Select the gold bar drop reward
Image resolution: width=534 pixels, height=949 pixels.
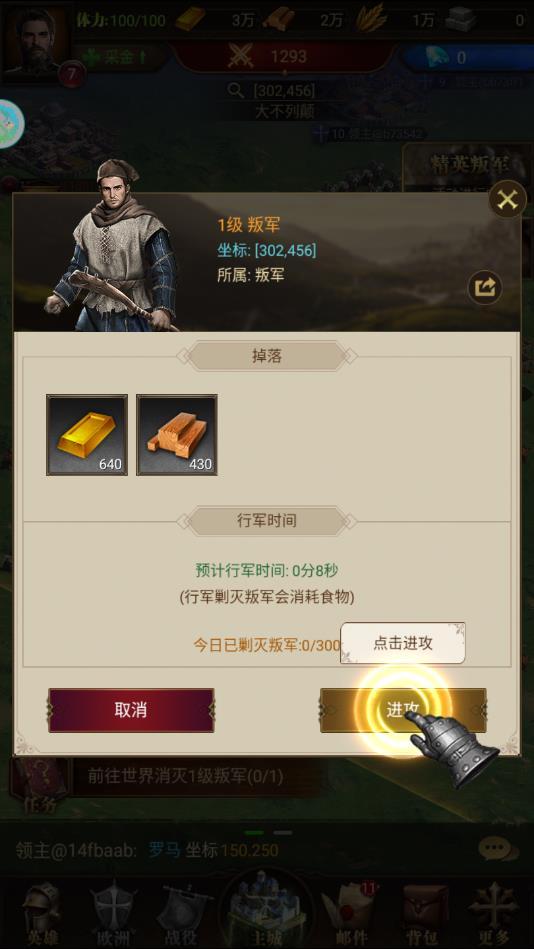[87, 435]
